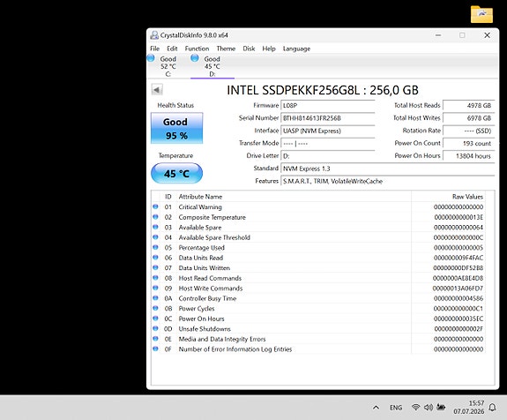Open the Disk menu
507x420 pixels.
click(249, 49)
